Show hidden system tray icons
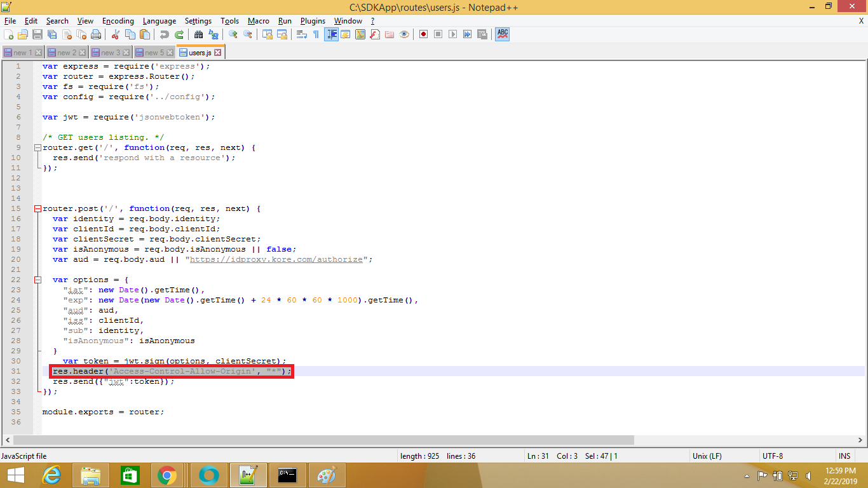Viewport: 868px width, 488px height. click(x=747, y=476)
